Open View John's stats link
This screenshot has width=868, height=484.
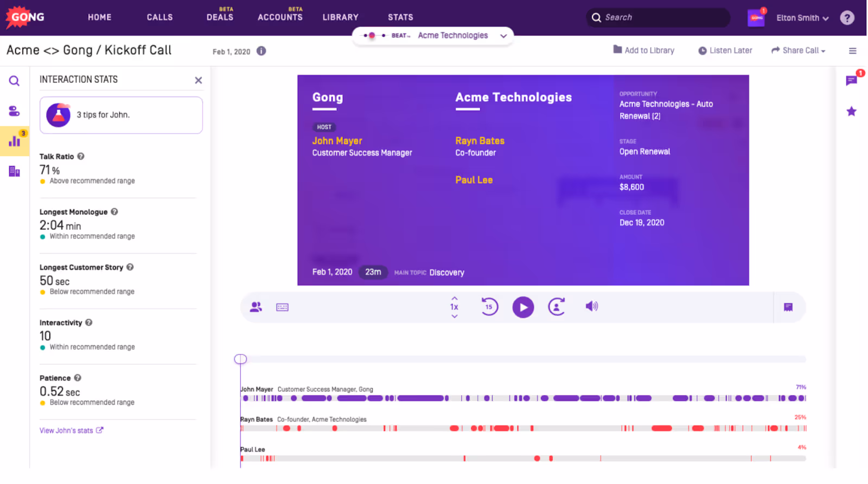click(x=71, y=430)
